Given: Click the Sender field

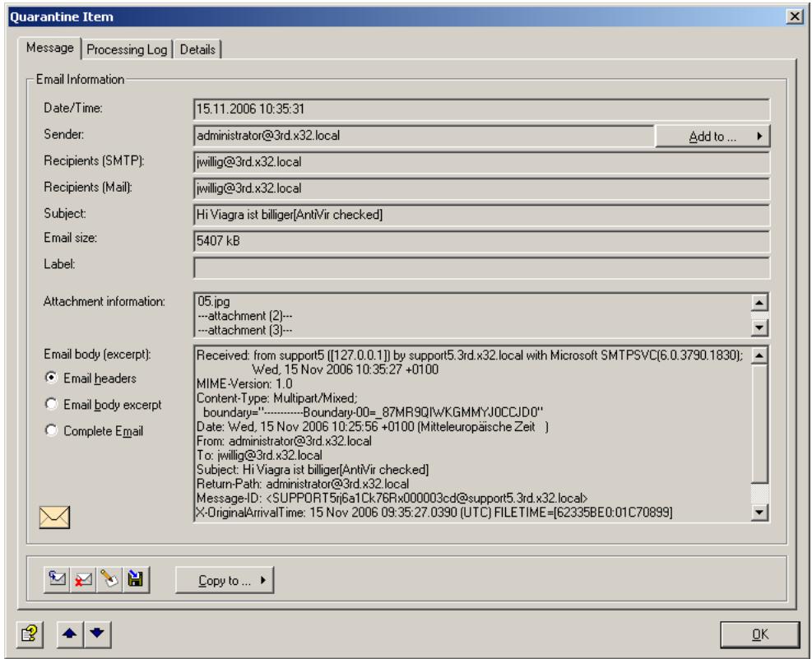Looking at the screenshot, I should 425,136.
